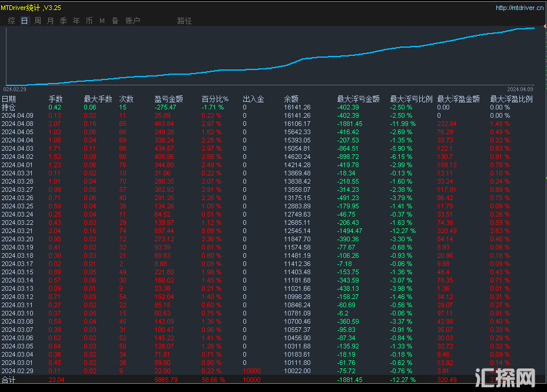Image resolution: width=547 pixels, height=392 pixels.
Task: Select the 2024.04.08 row date
Action: (18, 124)
